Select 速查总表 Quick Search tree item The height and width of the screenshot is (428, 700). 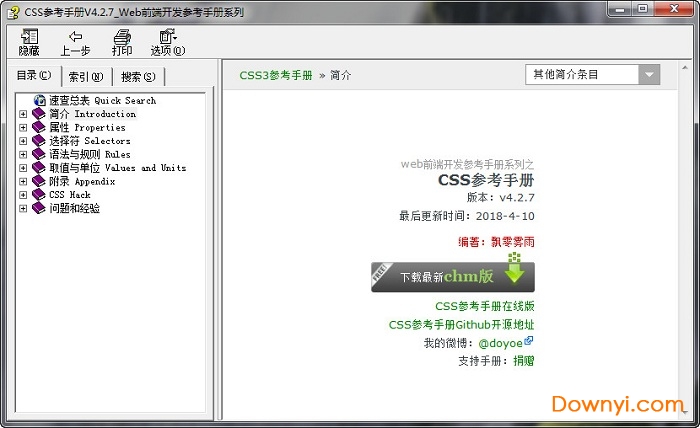(102, 100)
